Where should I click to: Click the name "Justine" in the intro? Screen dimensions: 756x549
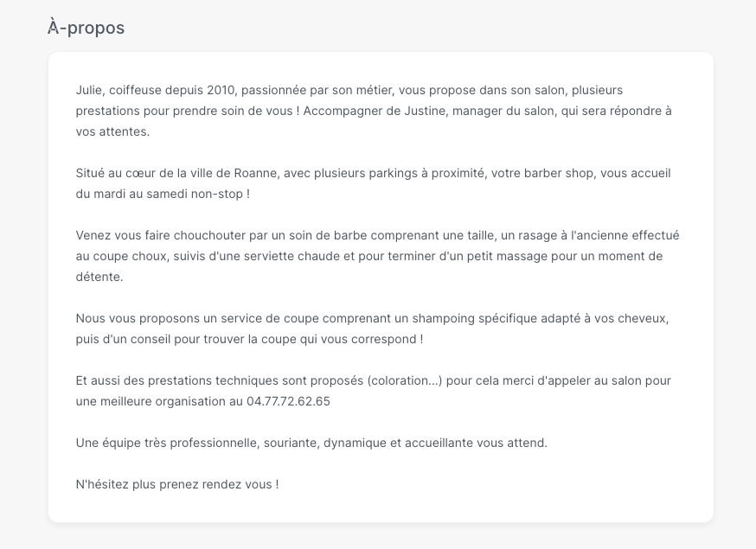pyautogui.click(x=426, y=111)
